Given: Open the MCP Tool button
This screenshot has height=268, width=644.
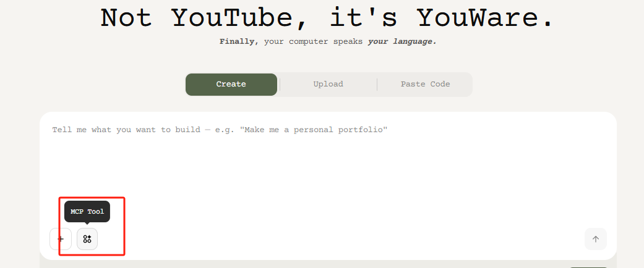Looking at the screenshot, I should tap(87, 239).
